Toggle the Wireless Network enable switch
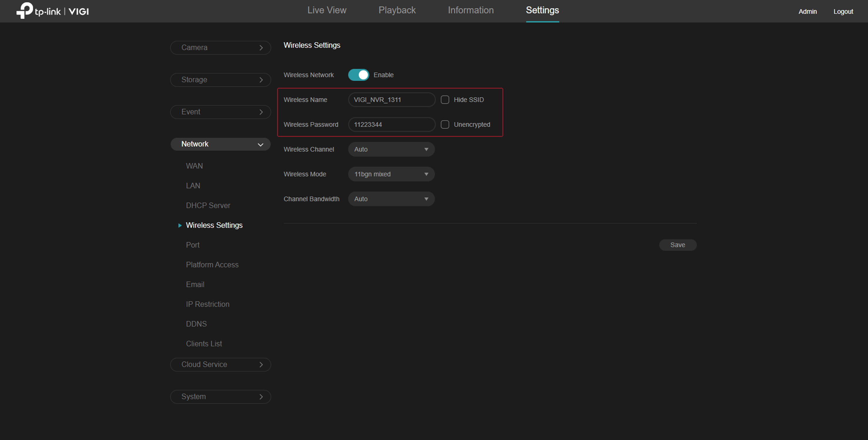The image size is (868, 440). point(358,75)
